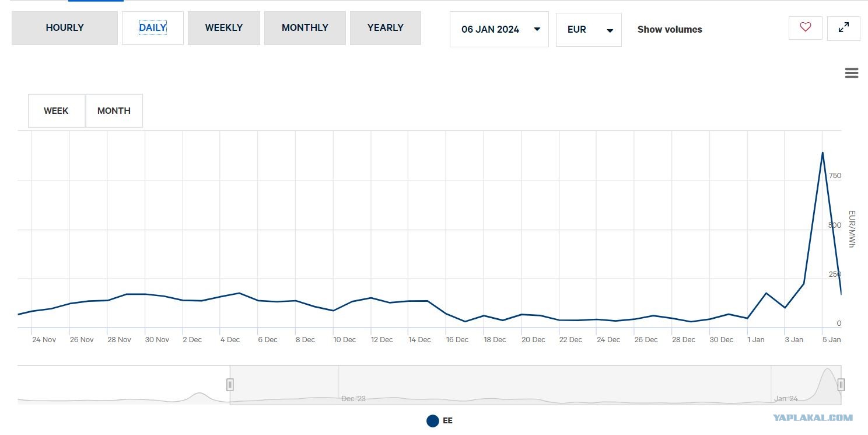Click the 30 Nov axis label
868x435 pixels.
tap(157, 340)
